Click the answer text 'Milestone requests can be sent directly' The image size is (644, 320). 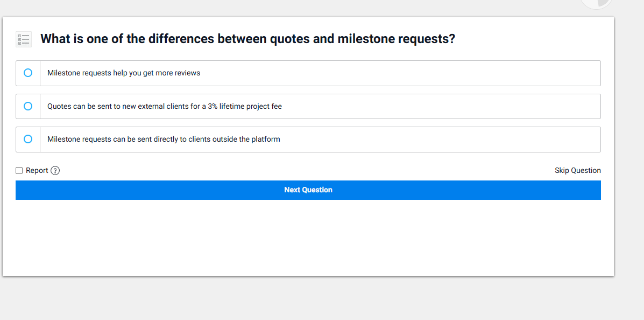(x=164, y=140)
